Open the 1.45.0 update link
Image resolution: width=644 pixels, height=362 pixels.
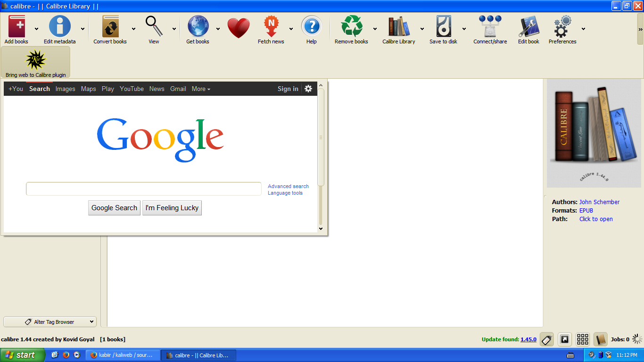528,339
